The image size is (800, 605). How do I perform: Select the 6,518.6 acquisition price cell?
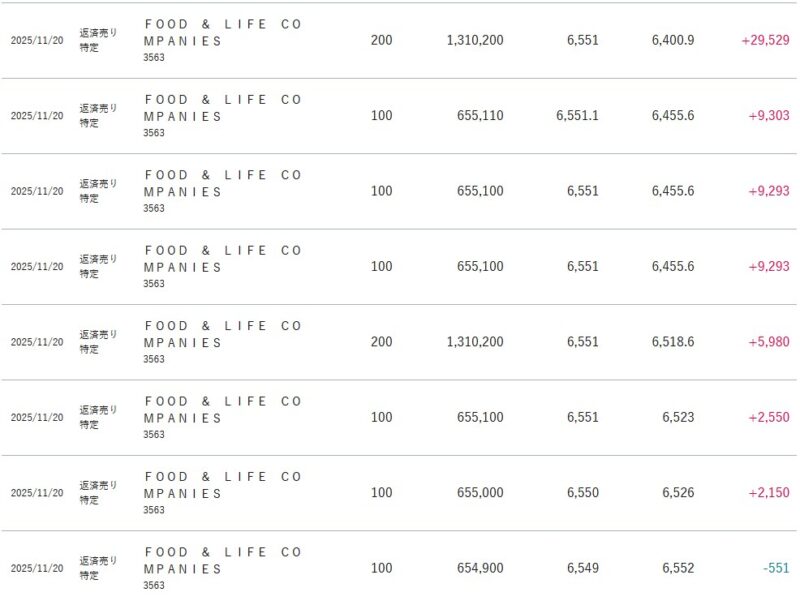(x=672, y=342)
